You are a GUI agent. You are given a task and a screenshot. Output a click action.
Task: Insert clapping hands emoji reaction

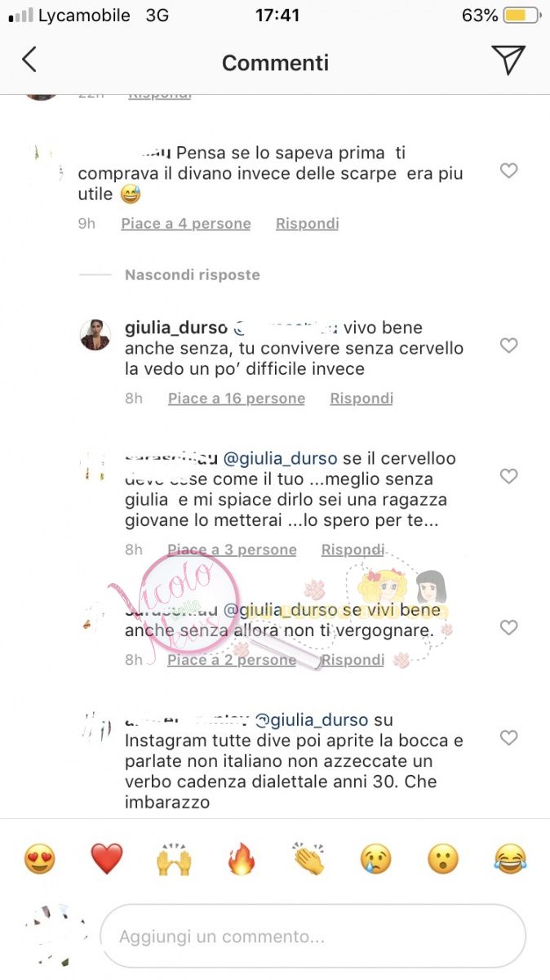308,859
